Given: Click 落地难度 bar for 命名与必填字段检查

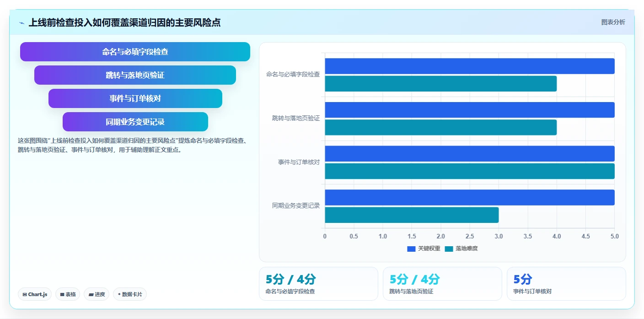Looking at the screenshot, I should [x=441, y=84].
